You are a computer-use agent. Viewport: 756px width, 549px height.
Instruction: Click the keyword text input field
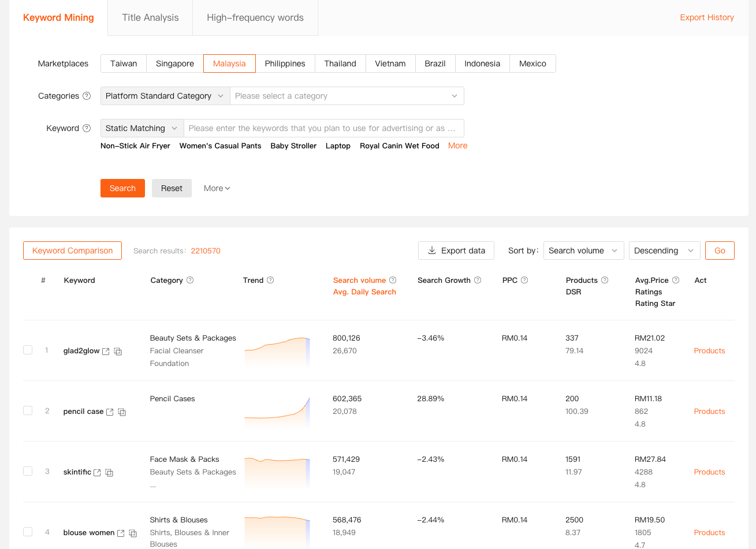[323, 128]
